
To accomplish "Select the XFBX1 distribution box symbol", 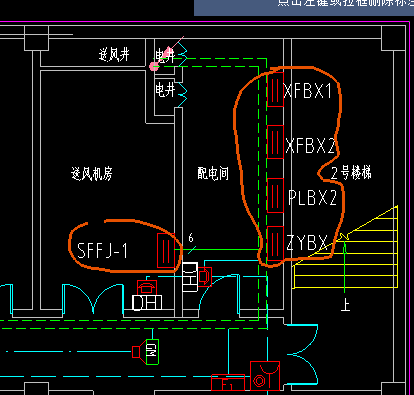I will 275,89.
